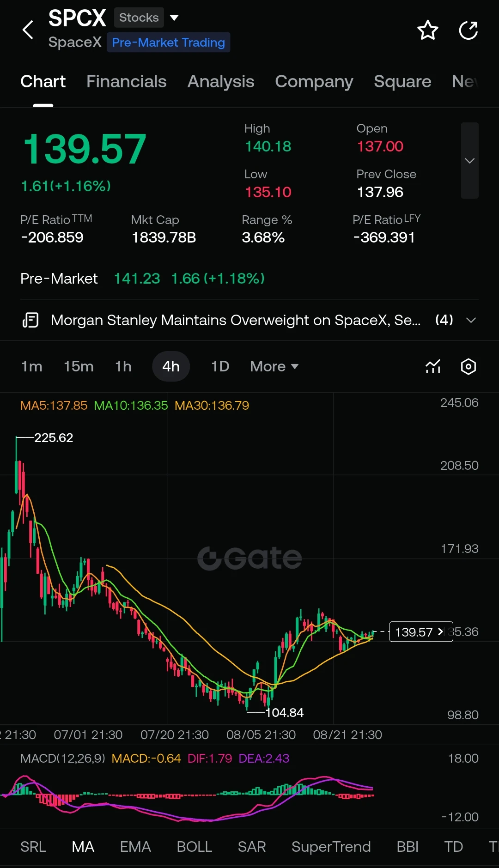Tap the Pre-Market price 141.23
499x868 pixels.
(137, 279)
